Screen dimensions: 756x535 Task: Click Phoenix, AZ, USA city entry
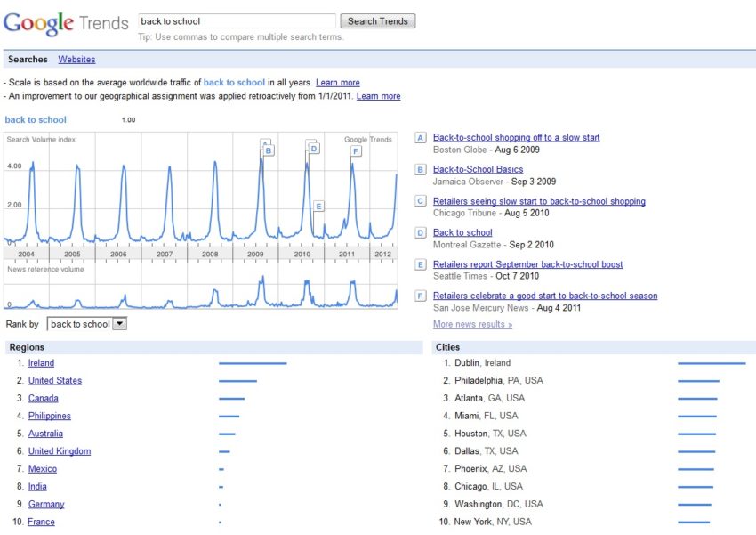[x=490, y=469]
